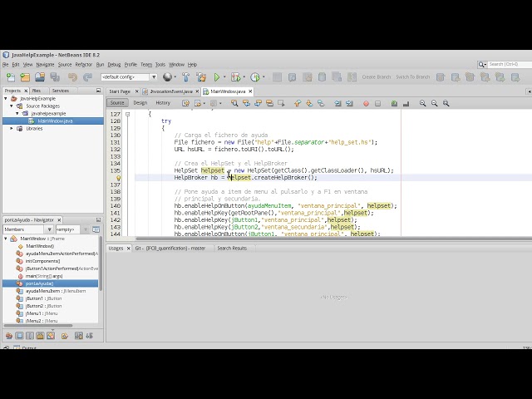Image resolution: width=532 pixels, height=399 pixels.
Task: Toggle Show Static Members filter in the Navigator
Action: tap(30, 336)
